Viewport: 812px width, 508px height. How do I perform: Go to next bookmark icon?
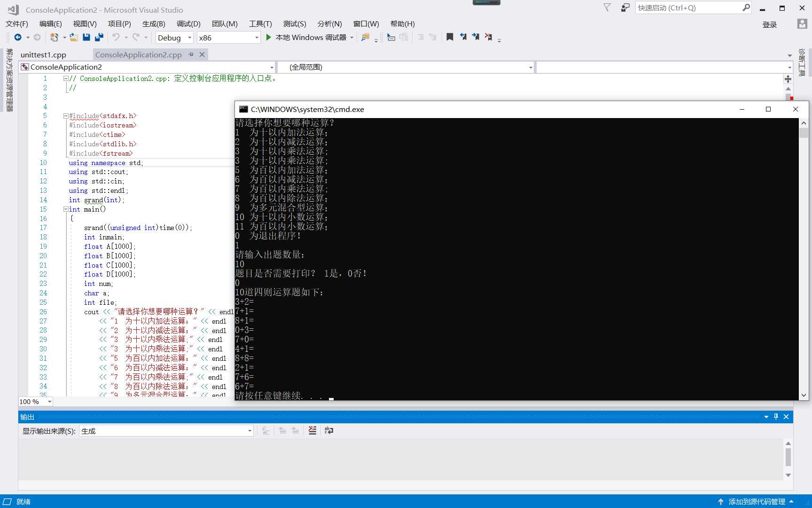(x=476, y=37)
